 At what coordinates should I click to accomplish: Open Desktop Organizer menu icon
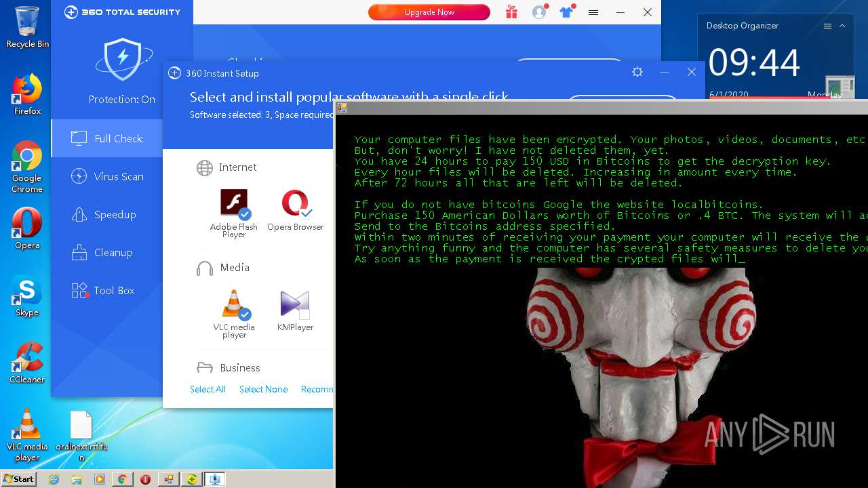pos(827,26)
